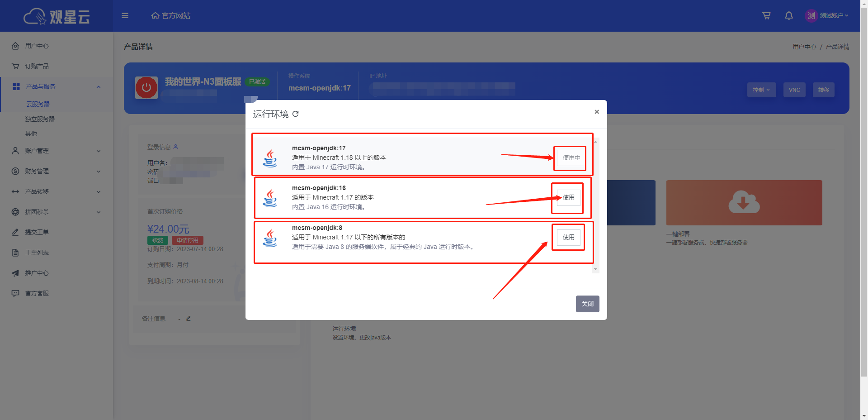Collapse the 产品与服务 sidebar section

[57, 86]
